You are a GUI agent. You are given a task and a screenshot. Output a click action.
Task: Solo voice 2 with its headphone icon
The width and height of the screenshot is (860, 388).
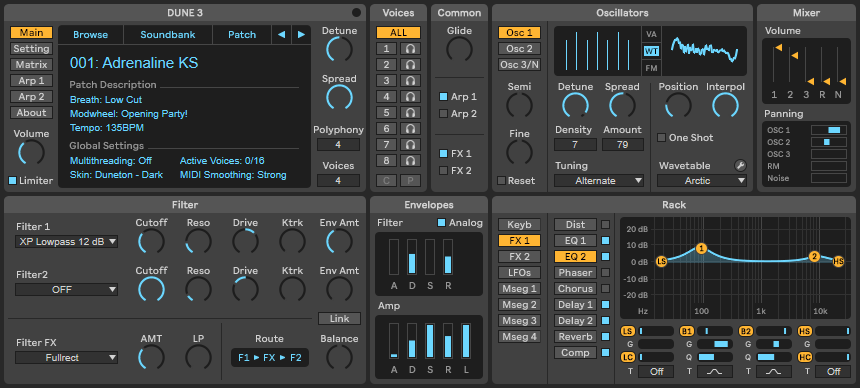pos(410,65)
